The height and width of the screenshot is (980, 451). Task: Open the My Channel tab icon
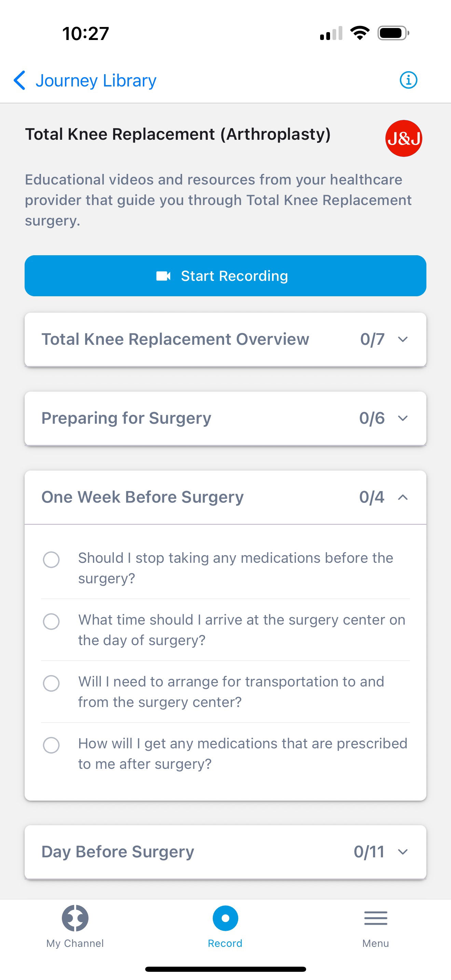point(75,918)
